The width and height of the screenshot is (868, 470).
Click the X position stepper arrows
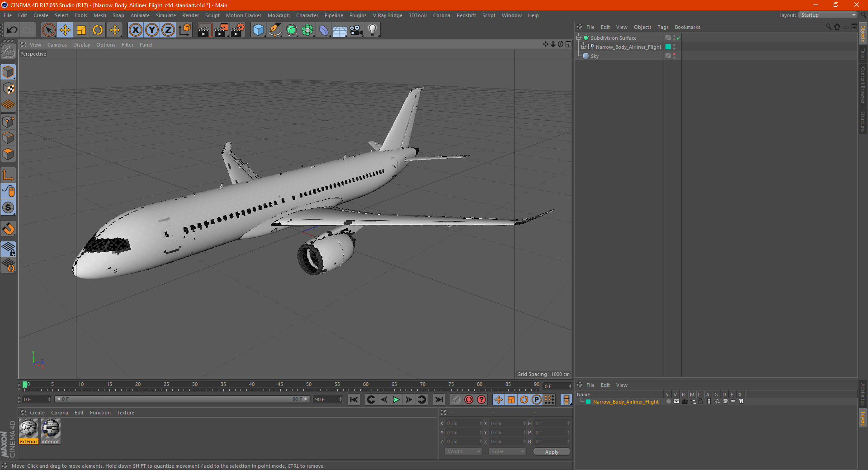click(x=481, y=423)
